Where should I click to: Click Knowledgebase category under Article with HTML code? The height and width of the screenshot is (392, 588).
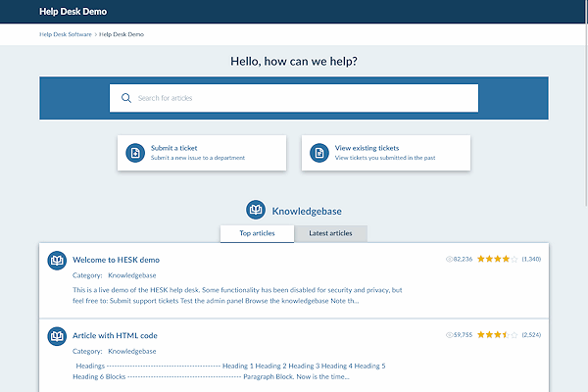[x=132, y=351]
